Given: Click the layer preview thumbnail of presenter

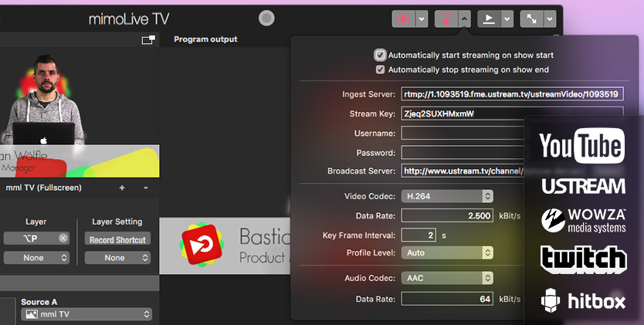Looking at the screenshot, I should coord(80,112).
